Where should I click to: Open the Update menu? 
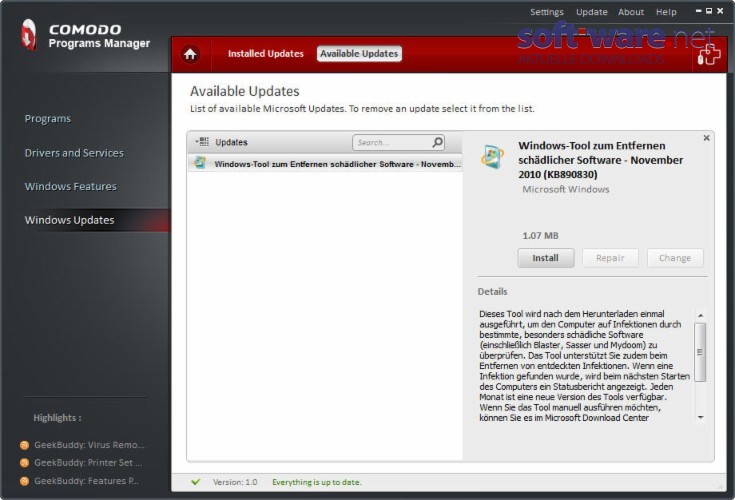(592, 12)
